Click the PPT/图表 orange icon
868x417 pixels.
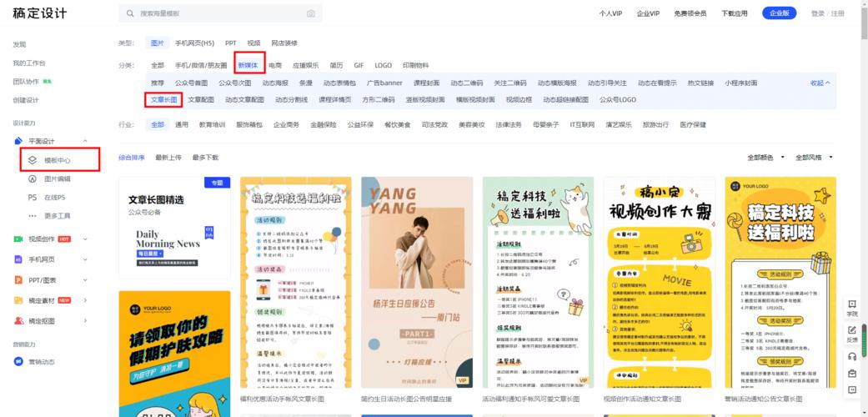[18, 280]
